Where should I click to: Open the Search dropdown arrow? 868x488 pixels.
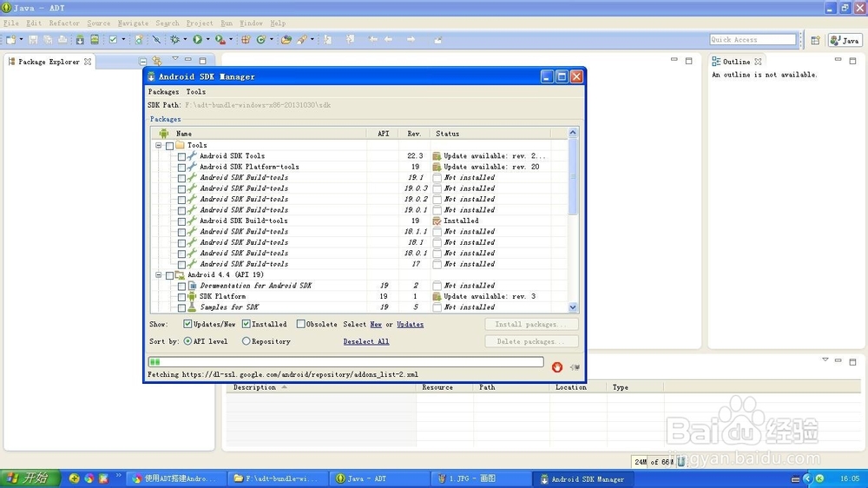click(x=312, y=39)
